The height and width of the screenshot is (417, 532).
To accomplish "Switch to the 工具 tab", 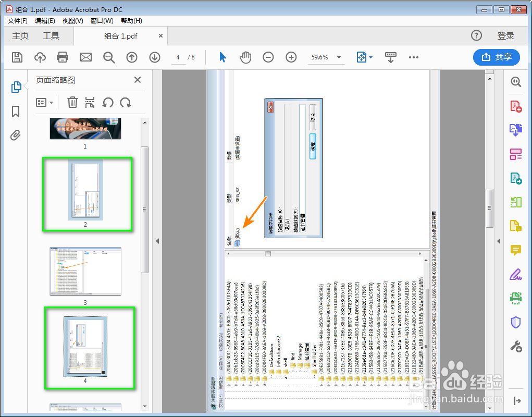I will [x=51, y=35].
